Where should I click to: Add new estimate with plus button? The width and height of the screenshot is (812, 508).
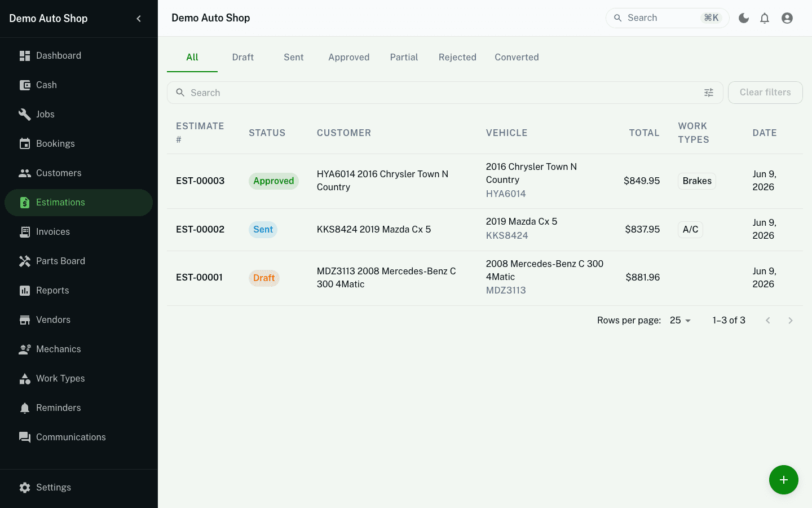[784, 480]
